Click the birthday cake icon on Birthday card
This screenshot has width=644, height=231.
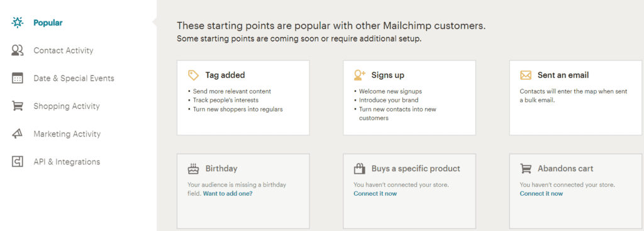[193, 169]
